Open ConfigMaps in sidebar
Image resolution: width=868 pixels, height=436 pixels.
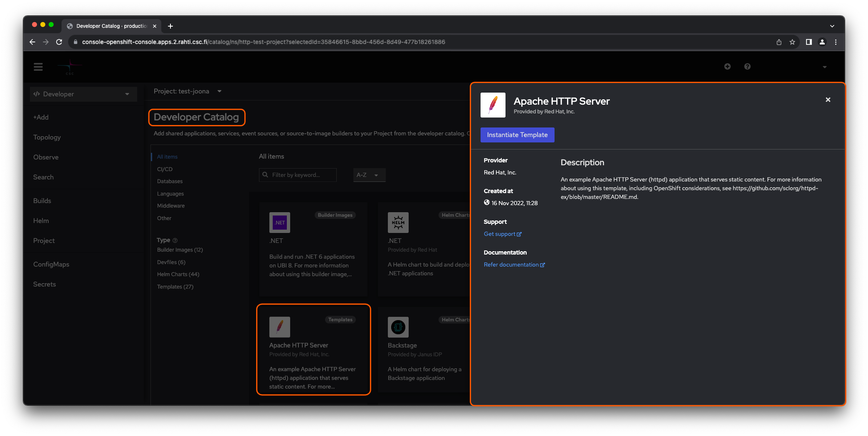pos(51,265)
